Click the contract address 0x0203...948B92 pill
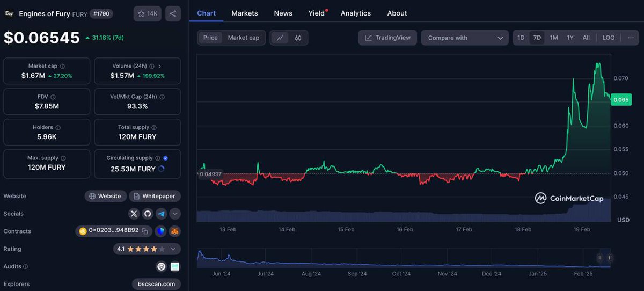Viewport: 644px width, 291px height. click(x=114, y=231)
